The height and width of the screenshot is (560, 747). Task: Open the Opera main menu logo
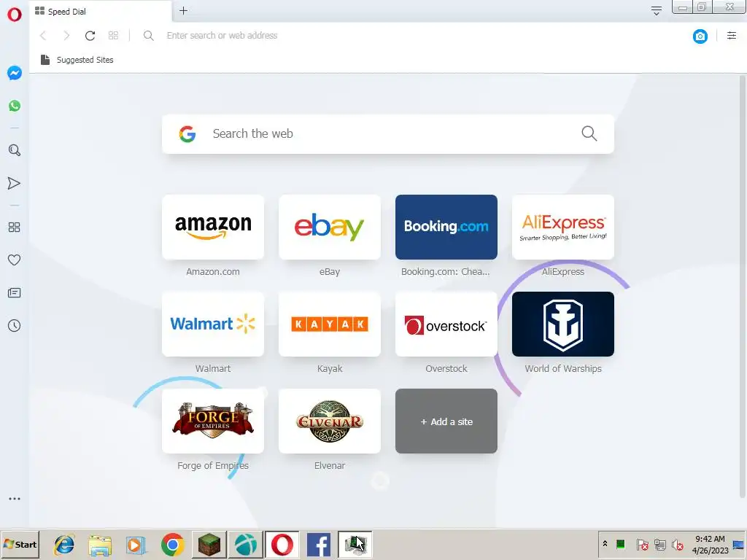[x=15, y=15]
